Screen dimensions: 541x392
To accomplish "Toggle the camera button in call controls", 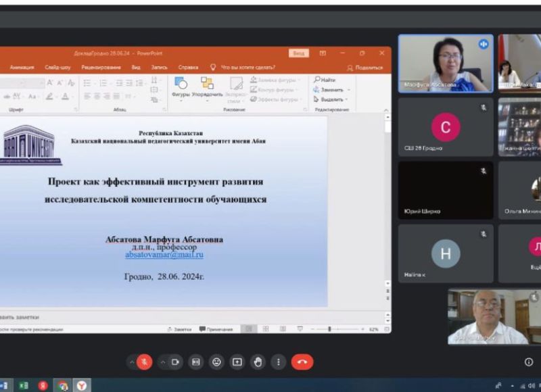I will point(175,362).
